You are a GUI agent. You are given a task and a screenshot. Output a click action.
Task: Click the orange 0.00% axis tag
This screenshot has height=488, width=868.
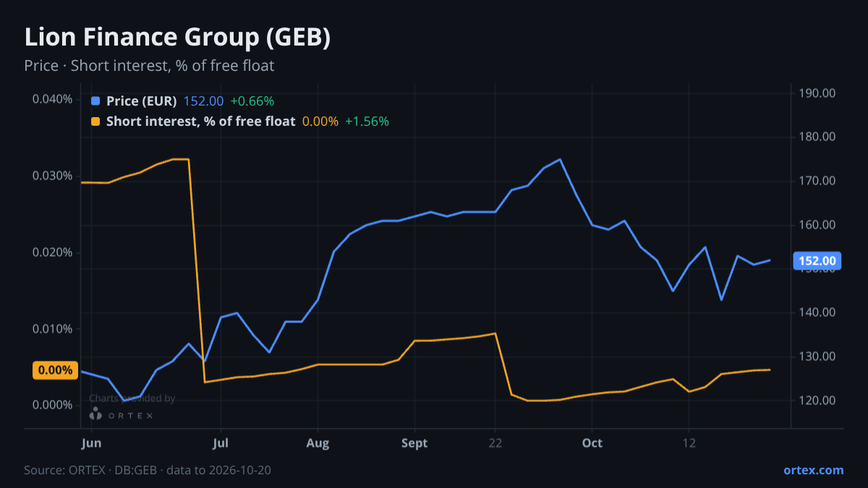55,370
